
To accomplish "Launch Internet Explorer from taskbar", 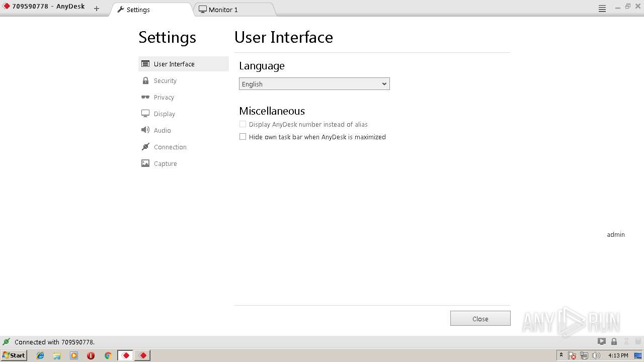I will click(x=40, y=355).
